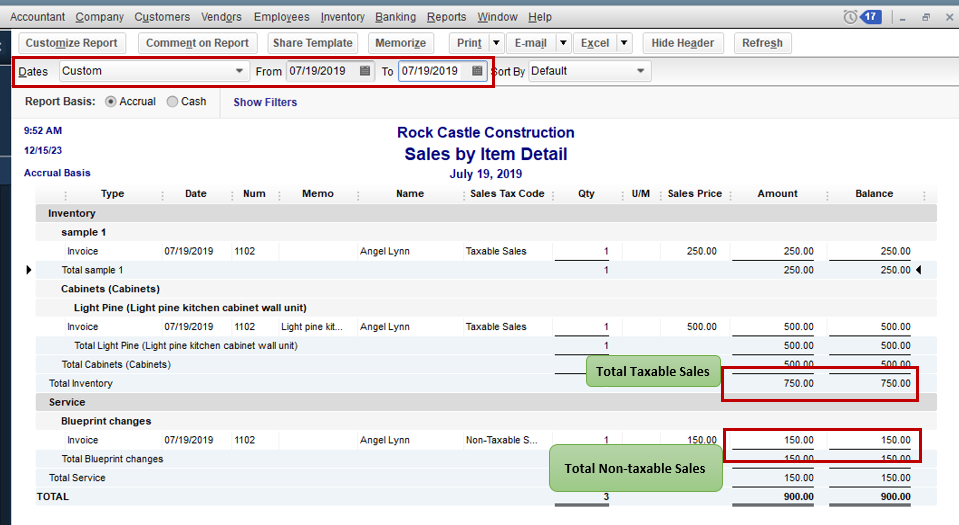The image size is (959, 525).
Task: Click the Print button
Action: (x=469, y=43)
